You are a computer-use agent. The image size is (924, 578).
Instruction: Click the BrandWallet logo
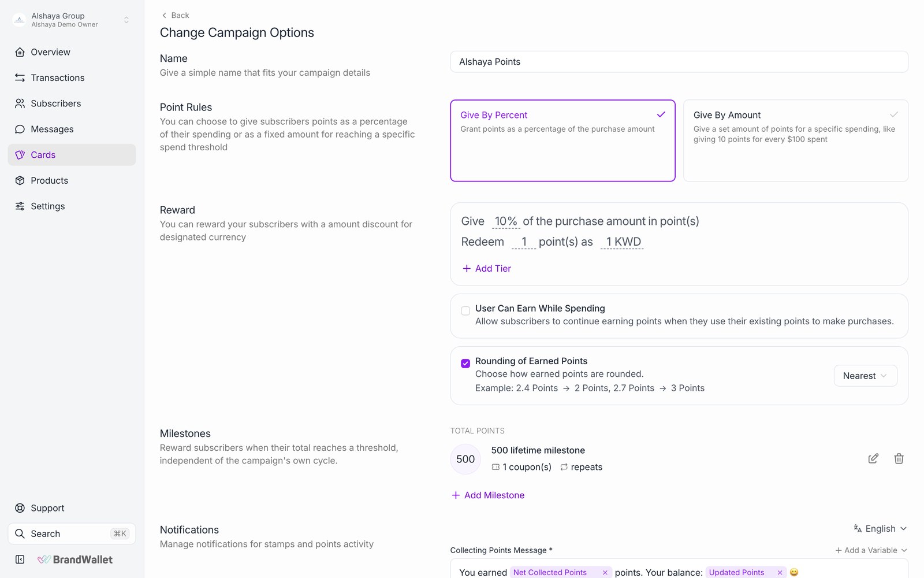(x=75, y=560)
